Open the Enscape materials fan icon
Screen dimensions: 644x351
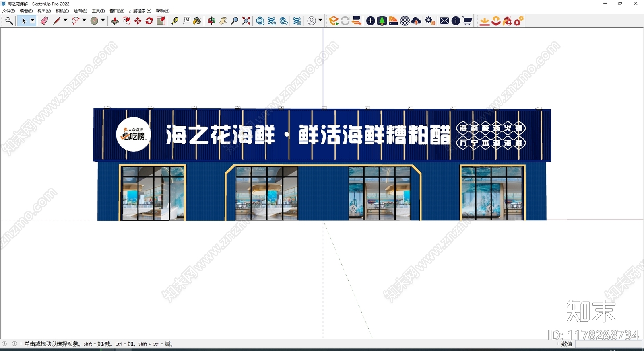(x=393, y=21)
